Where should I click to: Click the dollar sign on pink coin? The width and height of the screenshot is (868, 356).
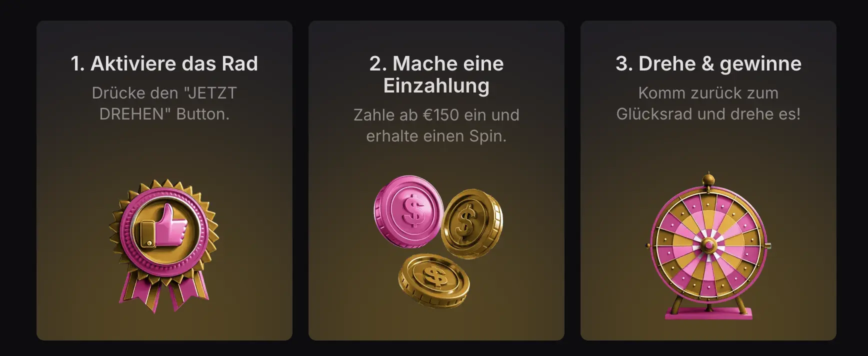(x=414, y=209)
